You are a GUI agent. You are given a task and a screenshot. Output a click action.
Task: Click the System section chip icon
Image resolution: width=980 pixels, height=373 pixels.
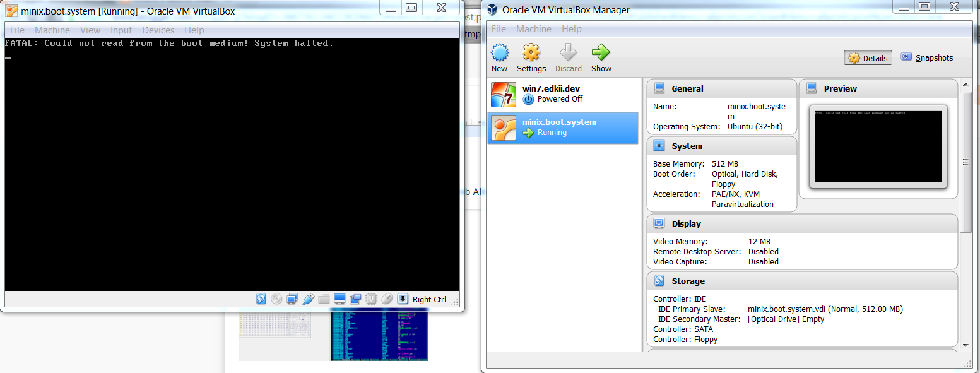point(659,146)
